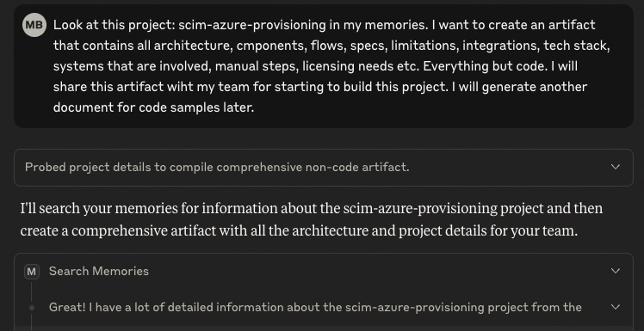The height and width of the screenshot is (331, 644).
Task: Click the MB user avatar
Action: point(34,25)
